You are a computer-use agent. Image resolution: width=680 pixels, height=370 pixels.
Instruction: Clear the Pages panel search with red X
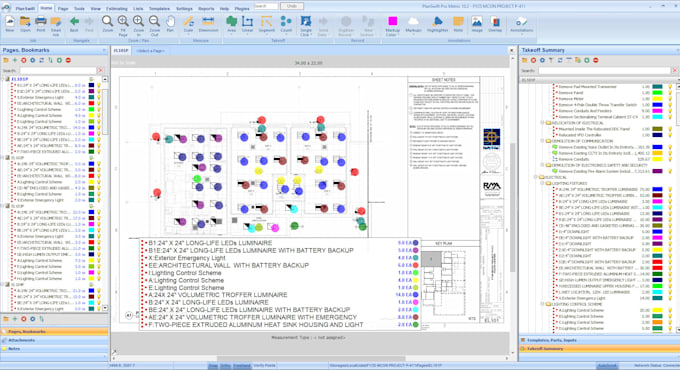[101, 70]
